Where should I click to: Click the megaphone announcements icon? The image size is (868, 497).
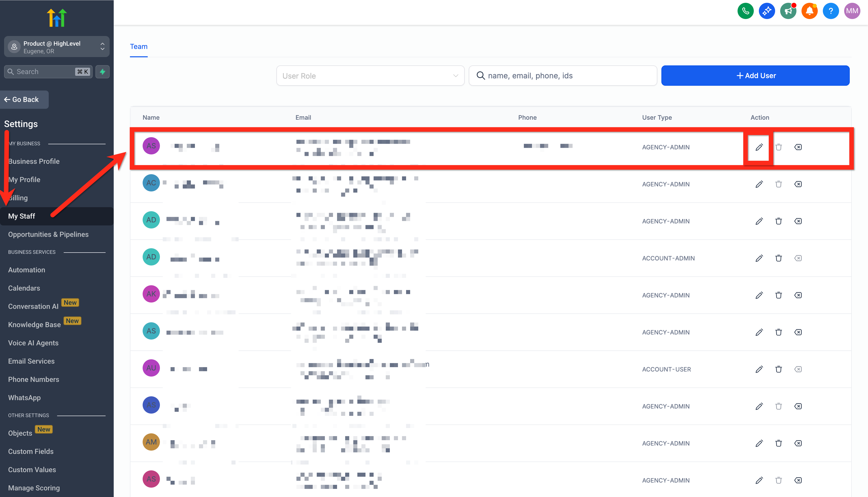(788, 11)
